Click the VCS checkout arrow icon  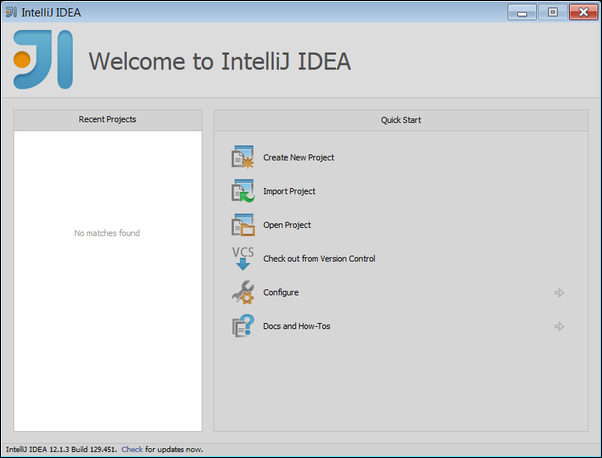tap(243, 258)
